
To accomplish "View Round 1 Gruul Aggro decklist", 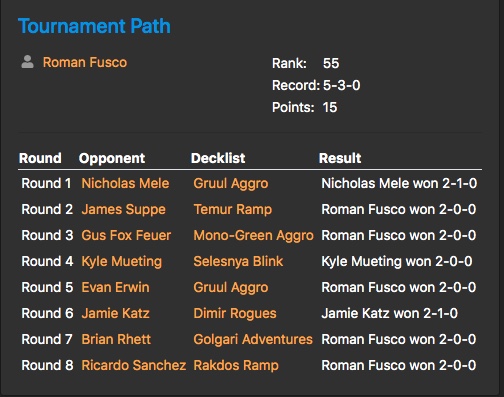I will click(x=231, y=184).
